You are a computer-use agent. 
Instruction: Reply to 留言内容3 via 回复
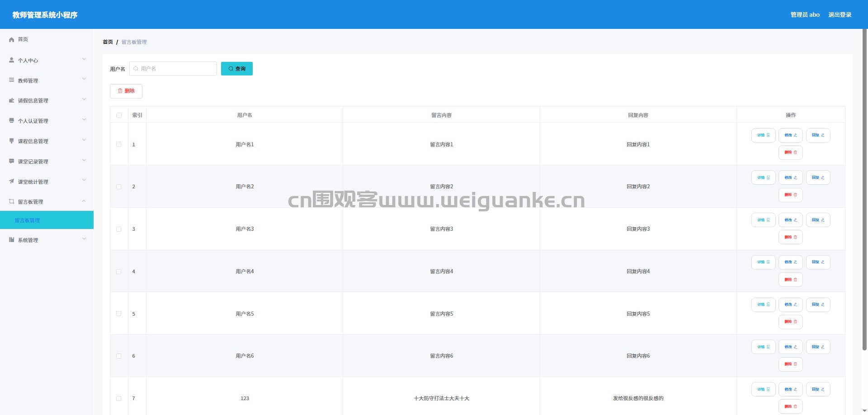818,220
